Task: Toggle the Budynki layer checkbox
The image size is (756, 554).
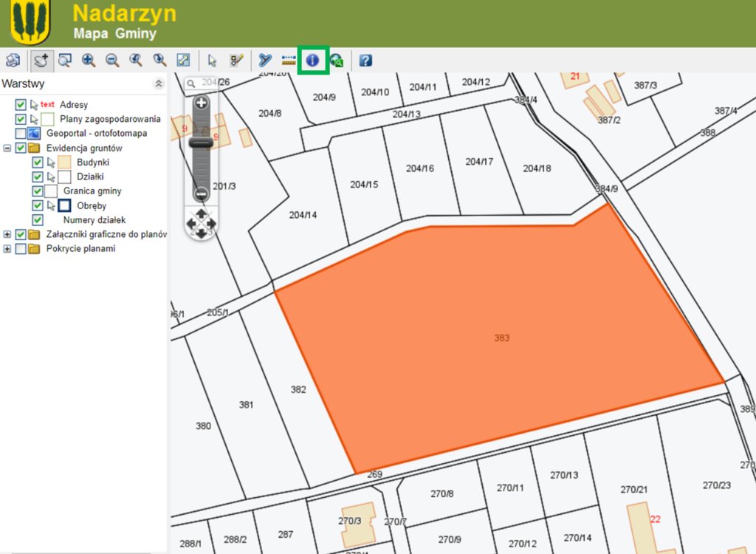Action: (x=38, y=163)
